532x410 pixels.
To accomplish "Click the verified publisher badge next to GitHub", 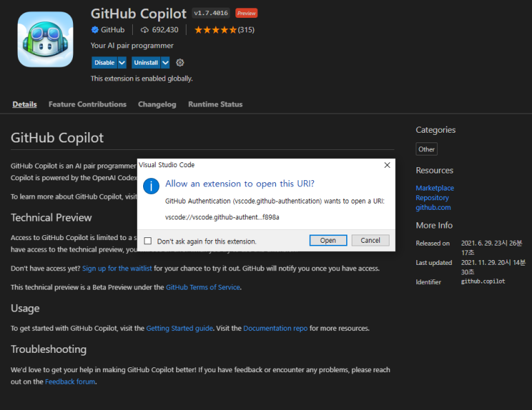I will (95, 30).
